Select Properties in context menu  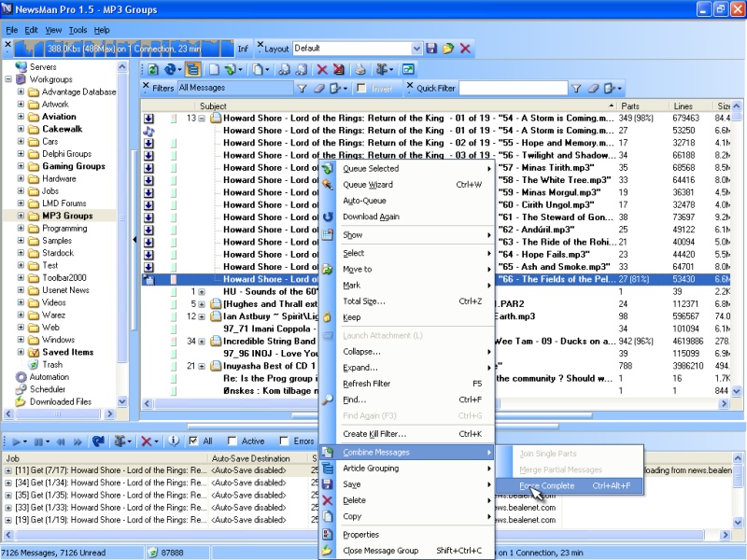tap(407, 535)
